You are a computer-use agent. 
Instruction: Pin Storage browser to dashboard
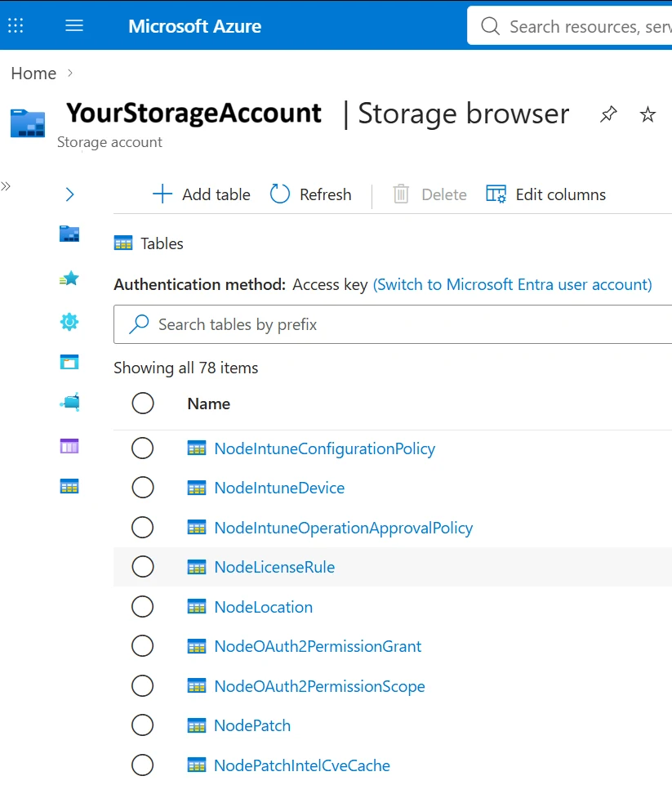pyautogui.click(x=608, y=114)
